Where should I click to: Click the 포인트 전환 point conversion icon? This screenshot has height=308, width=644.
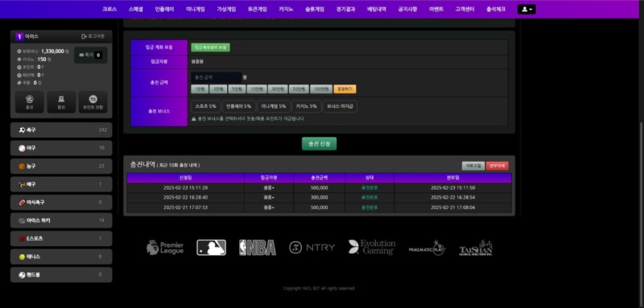coord(93,102)
